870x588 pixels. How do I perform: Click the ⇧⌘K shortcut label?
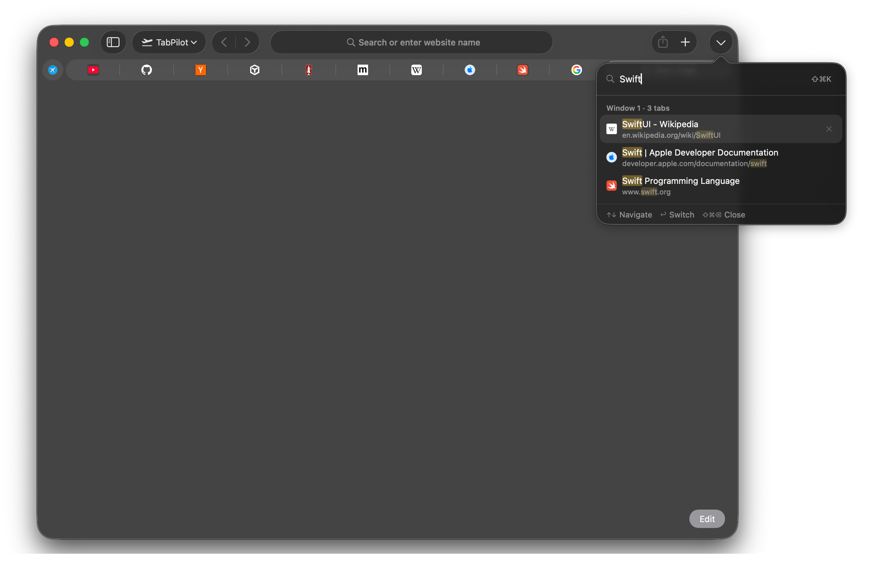pyautogui.click(x=821, y=79)
